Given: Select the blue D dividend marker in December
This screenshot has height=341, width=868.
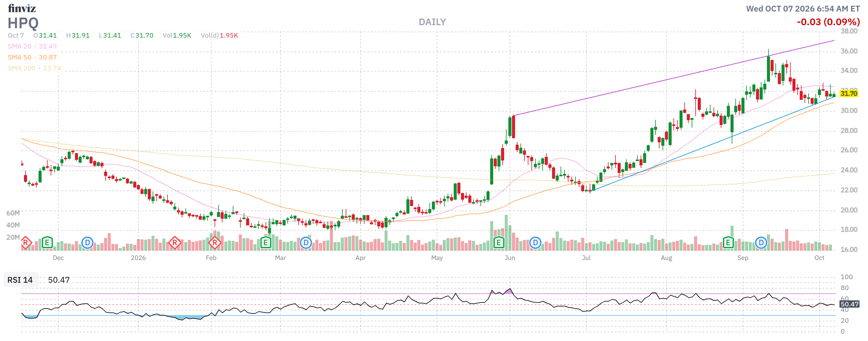Looking at the screenshot, I should tap(87, 242).
